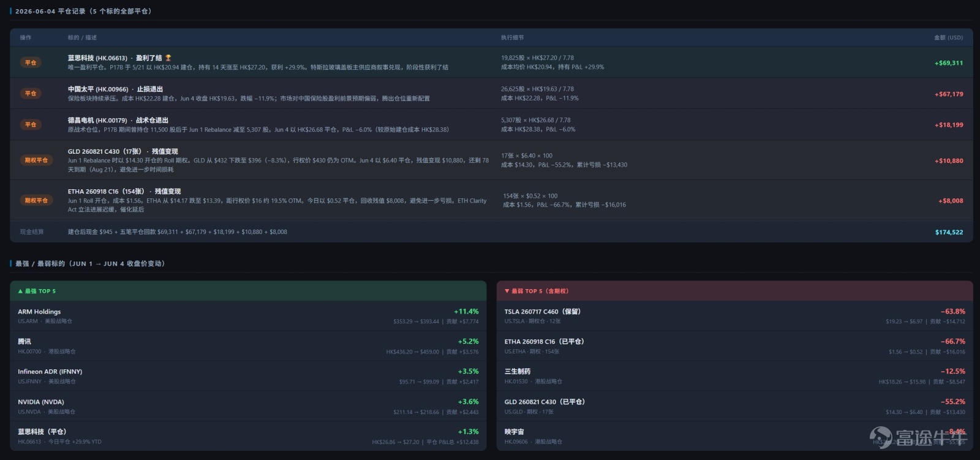980x460 pixels.
Task: Click the 现金结算 row label
Action: [32, 232]
